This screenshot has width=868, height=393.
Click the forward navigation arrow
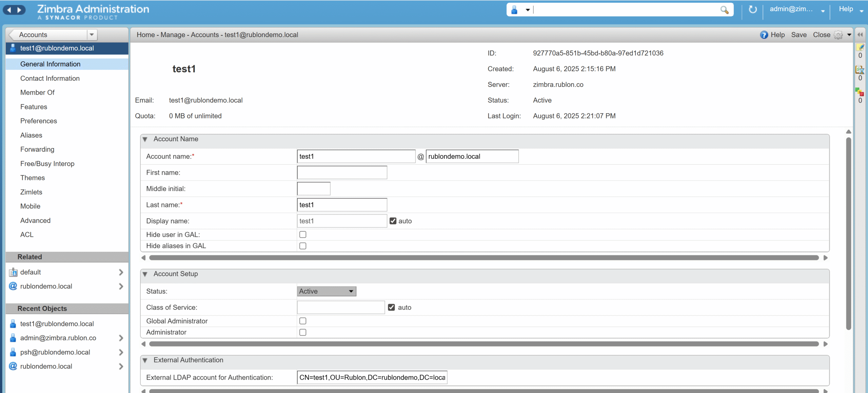click(19, 10)
